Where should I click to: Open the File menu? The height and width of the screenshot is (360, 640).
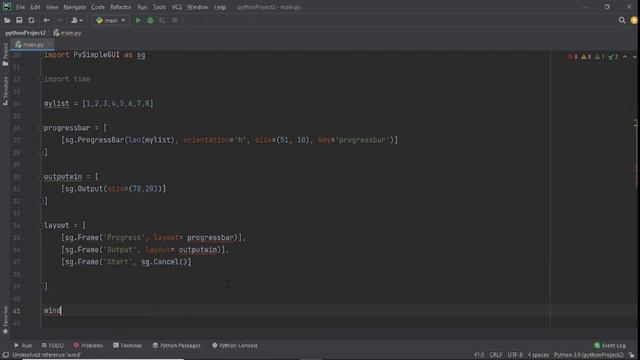(20, 7)
